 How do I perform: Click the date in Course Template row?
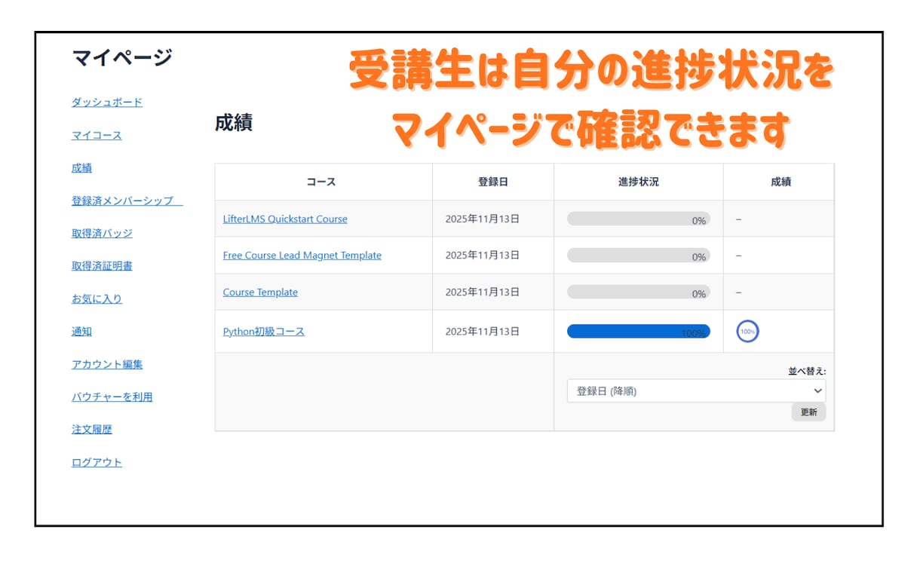[483, 292]
